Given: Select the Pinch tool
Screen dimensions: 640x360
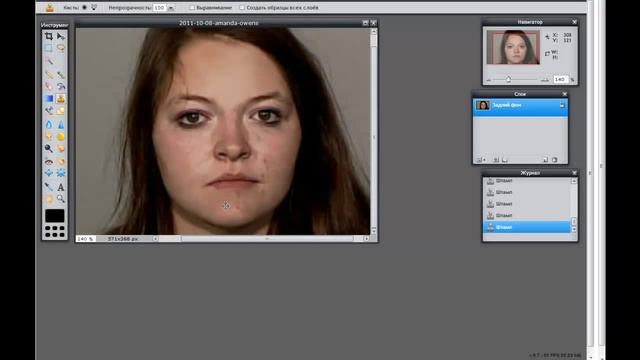Looking at the screenshot, I should pyautogui.click(x=61, y=173).
